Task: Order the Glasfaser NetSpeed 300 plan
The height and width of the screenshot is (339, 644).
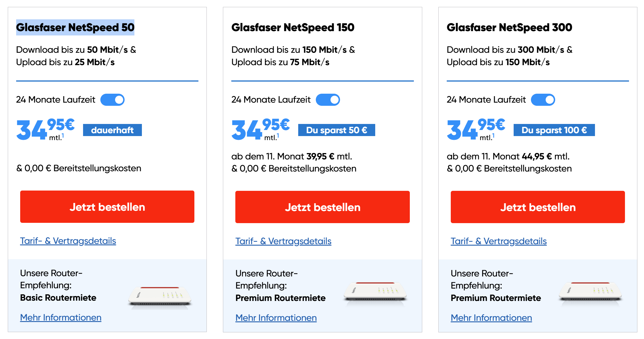Action: (538, 207)
